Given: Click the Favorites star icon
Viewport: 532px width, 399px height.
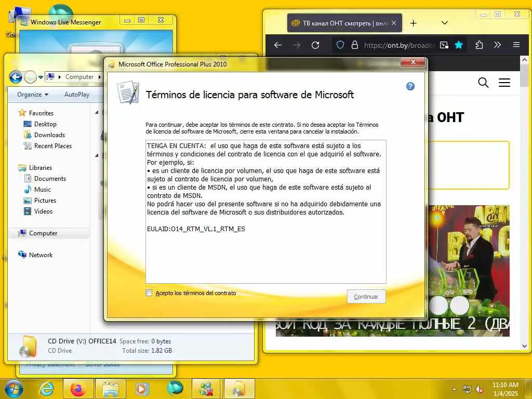Looking at the screenshot, I should [22, 113].
